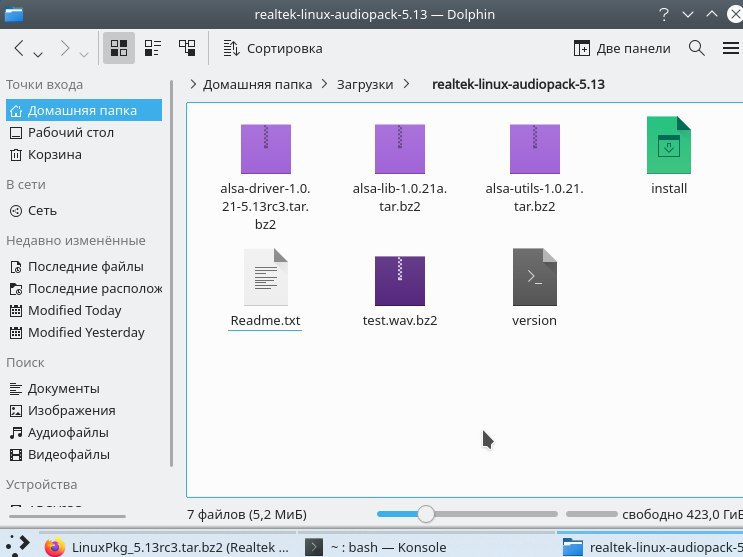Select alsa-lib-1.0.21a.tar.bz2 archive icon

click(x=399, y=149)
